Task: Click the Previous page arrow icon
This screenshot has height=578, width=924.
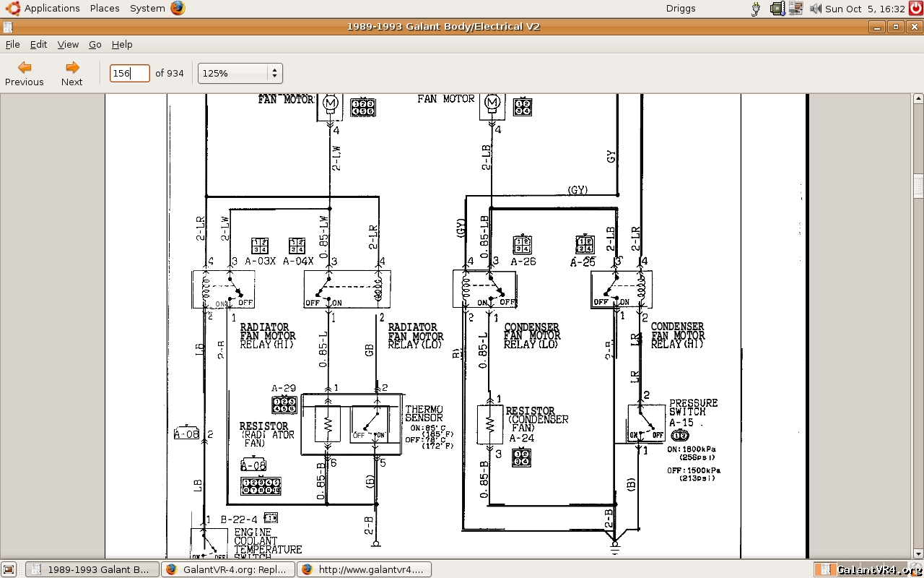Action: coord(25,68)
